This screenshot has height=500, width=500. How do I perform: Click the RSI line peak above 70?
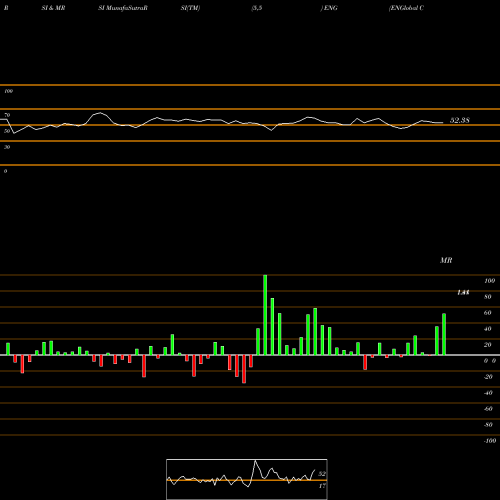[100, 113]
